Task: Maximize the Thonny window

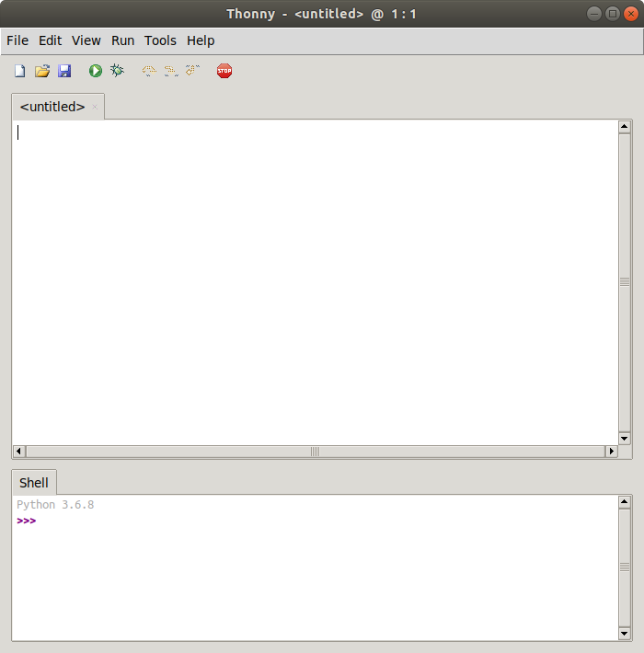Action: coord(613,14)
